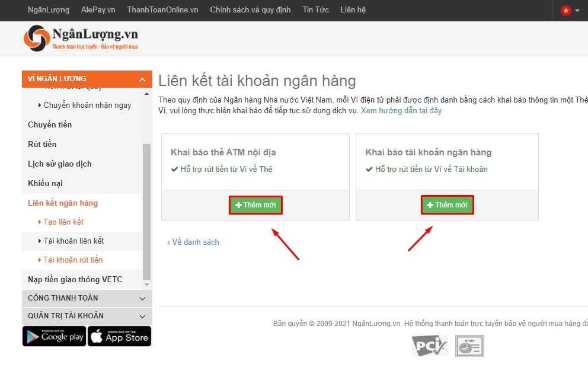Open ThanhToanOnline.vn top navigation item
Image resolution: width=588 pixels, height=380 pixels.
point(162,9)
